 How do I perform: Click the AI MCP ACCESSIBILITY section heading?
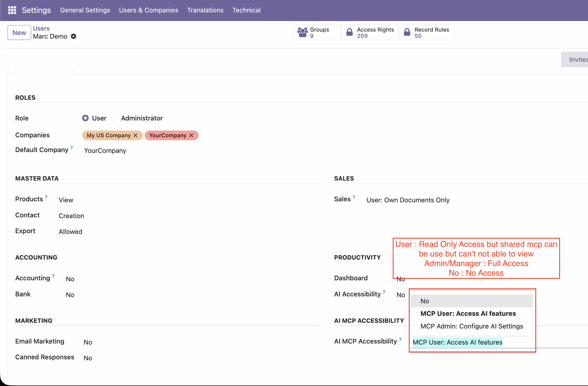[369, 321]
